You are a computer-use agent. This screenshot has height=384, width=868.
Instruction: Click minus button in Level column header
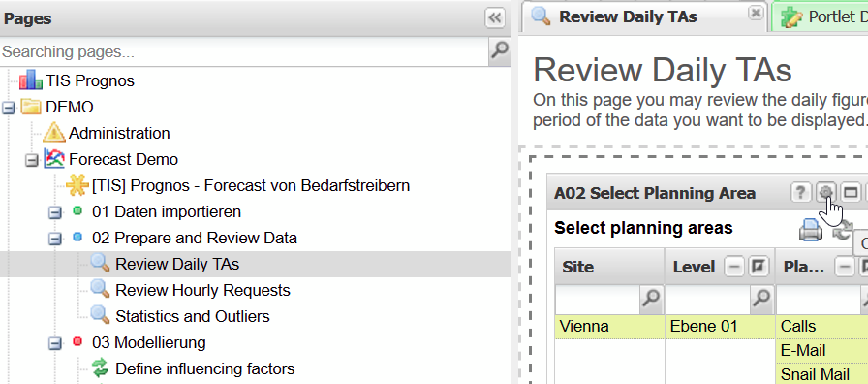click(734, 267)
